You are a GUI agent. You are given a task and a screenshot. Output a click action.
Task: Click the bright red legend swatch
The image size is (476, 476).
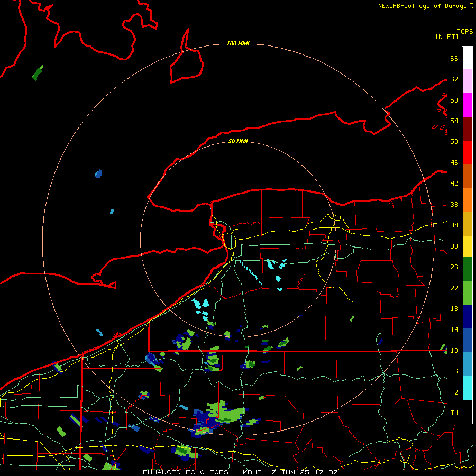[x=467, y=152]
